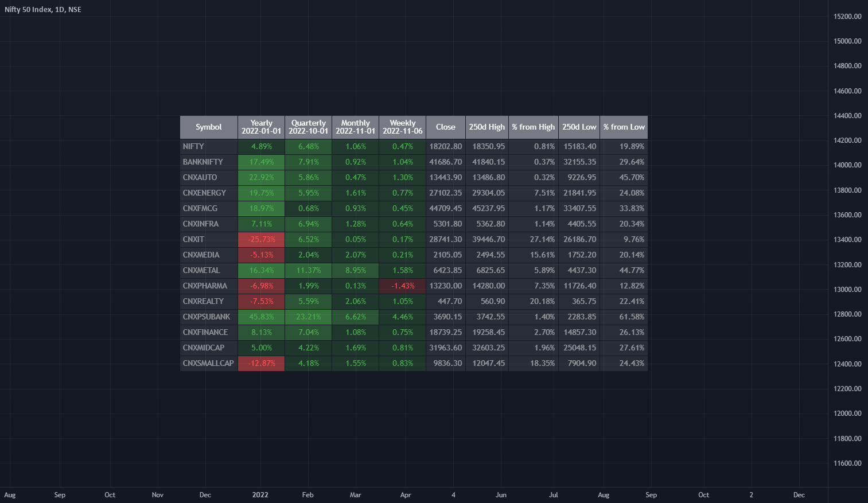Click CNXREALTY close value 447.70

[446, 302]
